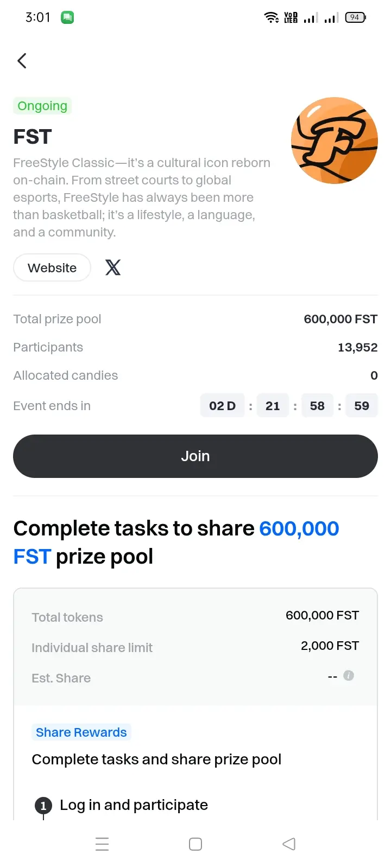Tap the blue 600,000 FST heading text
This screenshot has width=391, height=868.
(x=176, y=542)
